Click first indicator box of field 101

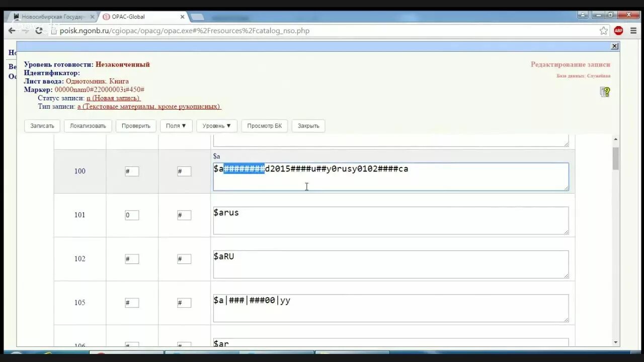pyautogui.click(x=132, y=215)
